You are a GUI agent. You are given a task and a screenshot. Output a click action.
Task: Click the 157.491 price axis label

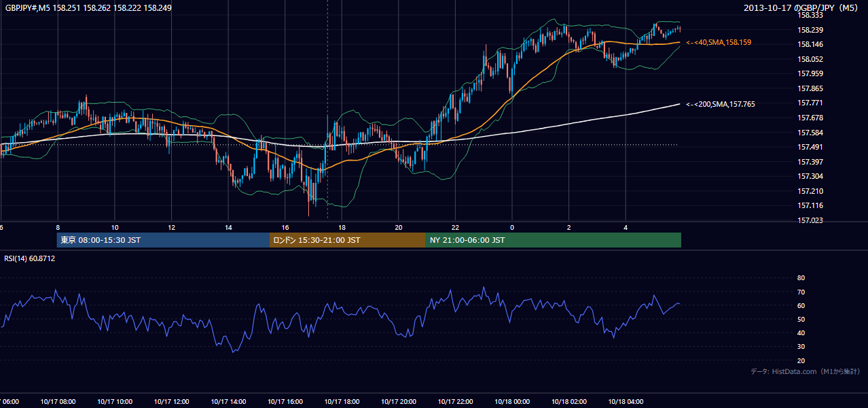pos(810,147)
